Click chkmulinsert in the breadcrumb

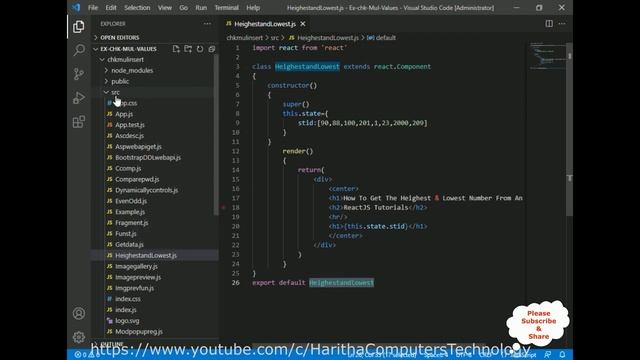[x=244, y=38]
